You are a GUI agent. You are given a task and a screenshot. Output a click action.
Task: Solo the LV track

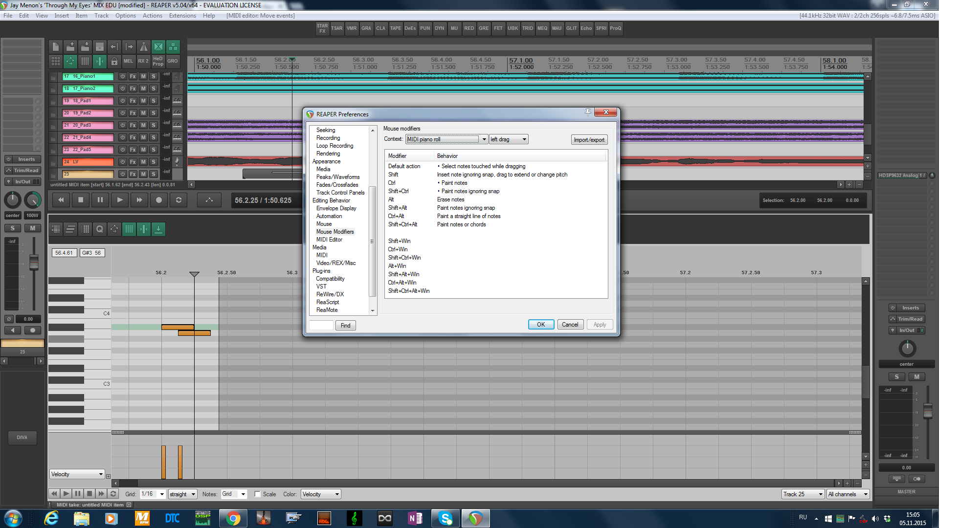(153, 162)
